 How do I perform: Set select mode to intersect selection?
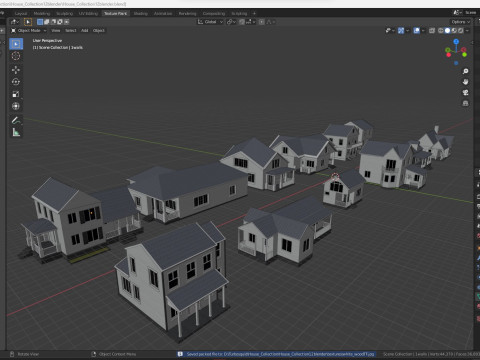[x=67, y=22]
